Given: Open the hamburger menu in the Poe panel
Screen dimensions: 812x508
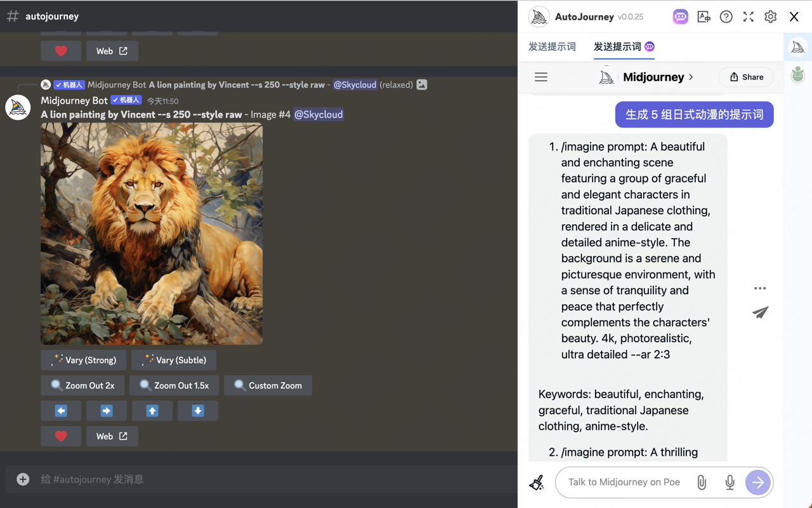Looking at the screenshot, I should click(540, 77).
